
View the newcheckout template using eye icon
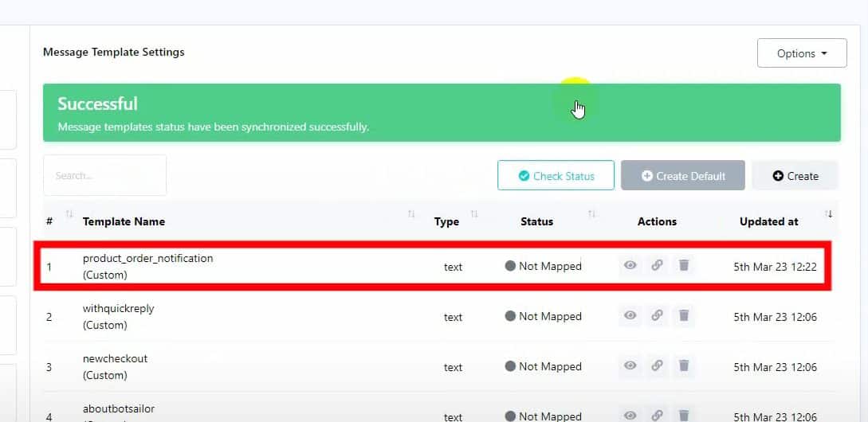tap(630, 366)
